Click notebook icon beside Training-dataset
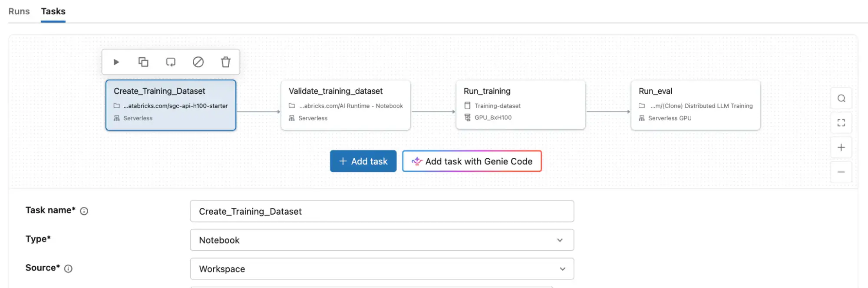The width and height of the screenshot is (868, 288). pyautogui.click(x=467, y=105)
